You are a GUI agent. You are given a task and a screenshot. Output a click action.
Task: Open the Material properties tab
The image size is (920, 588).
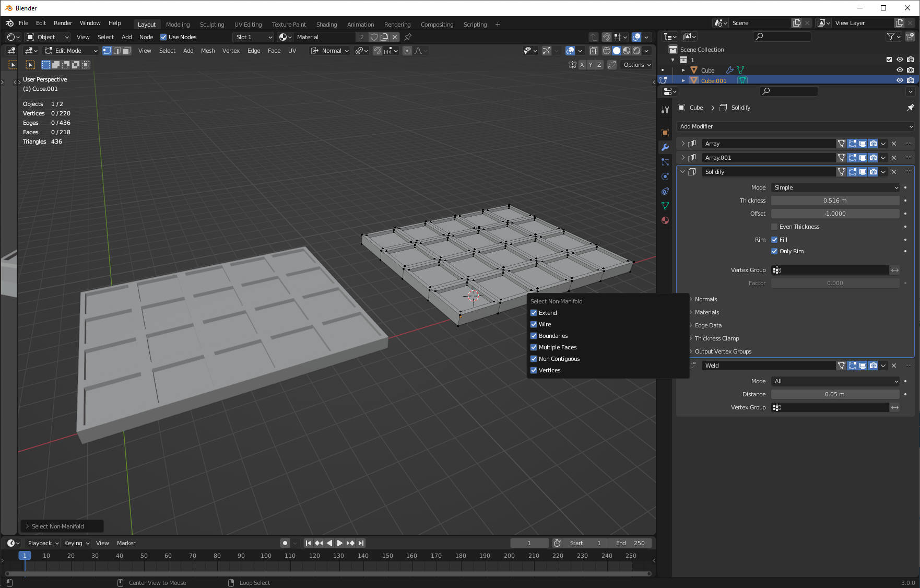[x=665, y=220]
